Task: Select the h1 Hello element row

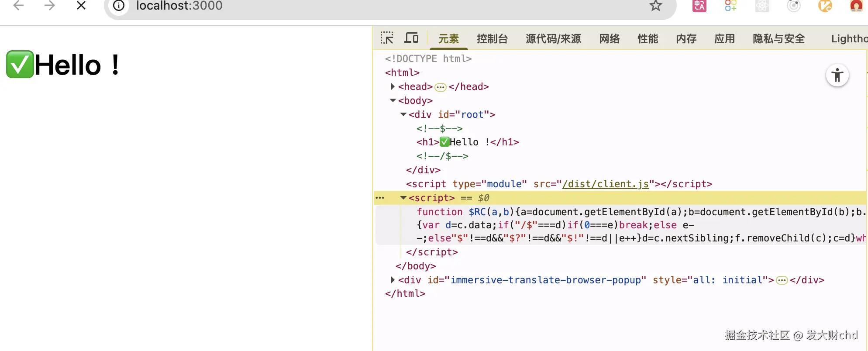Action: point(468,142)
